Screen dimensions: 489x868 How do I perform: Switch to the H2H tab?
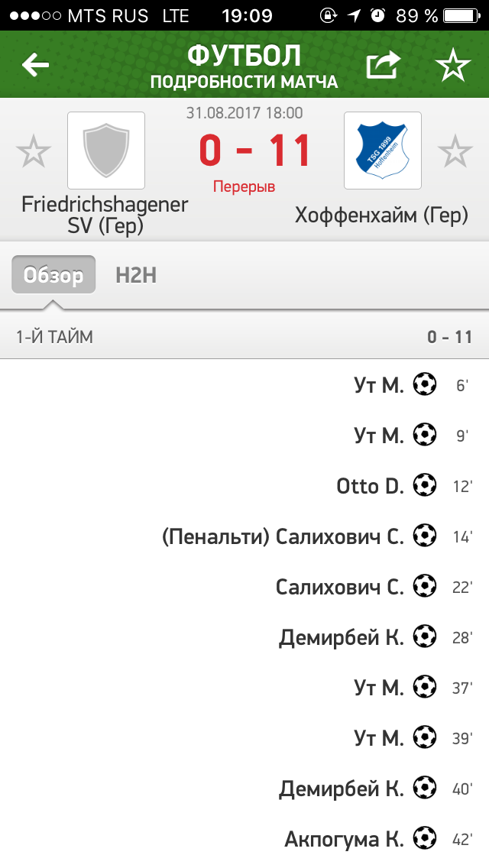[136, 275]
